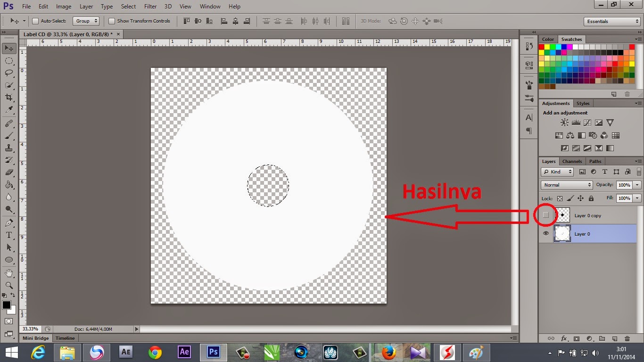The width and height of the screenshot is (644, 362).
Task: Check Show Transform Controls
Action: 112,21
